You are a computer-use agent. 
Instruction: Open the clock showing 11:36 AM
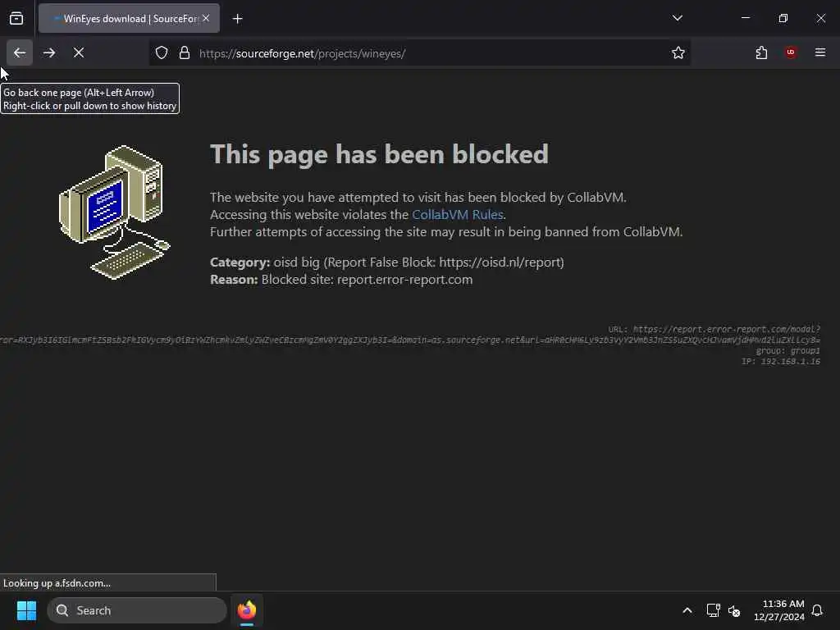coord(779,610)
